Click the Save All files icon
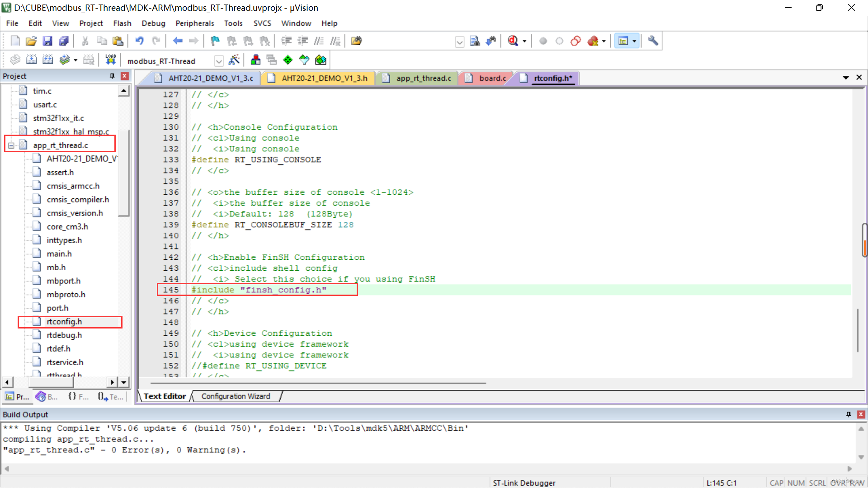 coord(64,41)
